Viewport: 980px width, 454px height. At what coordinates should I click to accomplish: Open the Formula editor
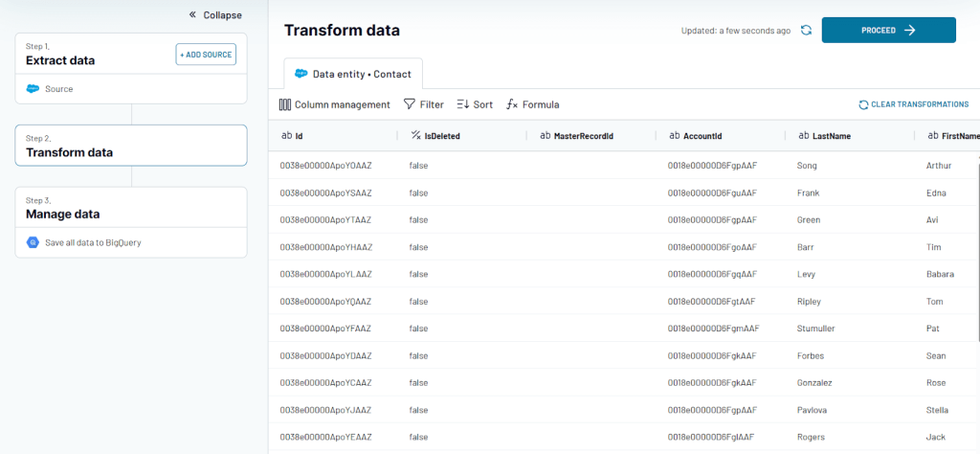(532, 104)
